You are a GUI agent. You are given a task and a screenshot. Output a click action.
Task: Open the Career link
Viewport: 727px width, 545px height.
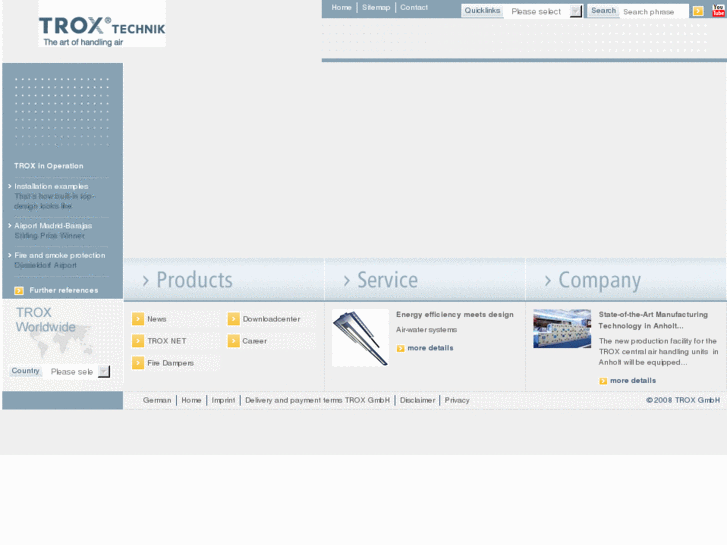[x=255, y=341]
